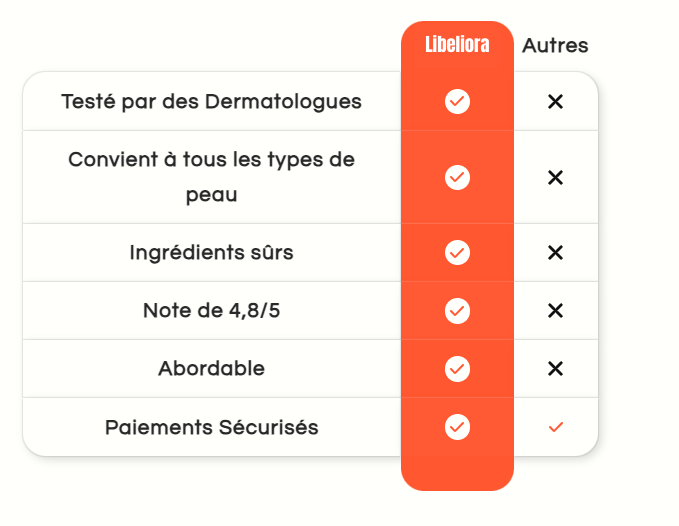This screenshot has width=679, height=526.
Task: Click the Libeliora checkmark for Ingrédients sûrs
Action: 457,252
